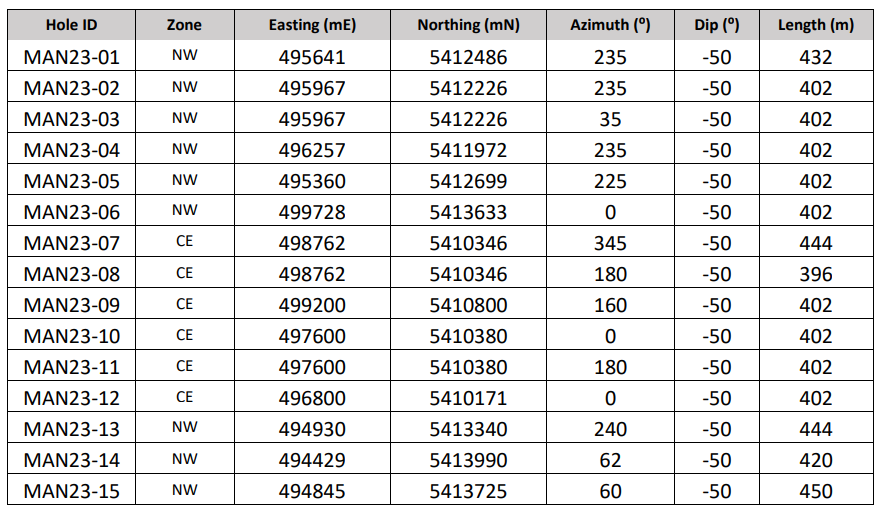This screenshot has width=883, height=514.
Task: Select azimuth value 345
Action: click(x=610, y=243)
